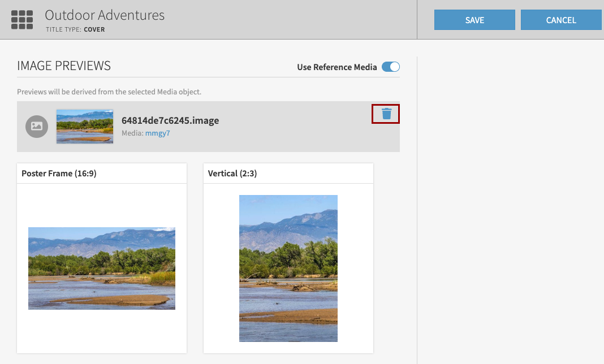The height and width of the screenshot is (364, 604).
Task: Open the mmgy7 media link
Action: (x=158, y=133)
